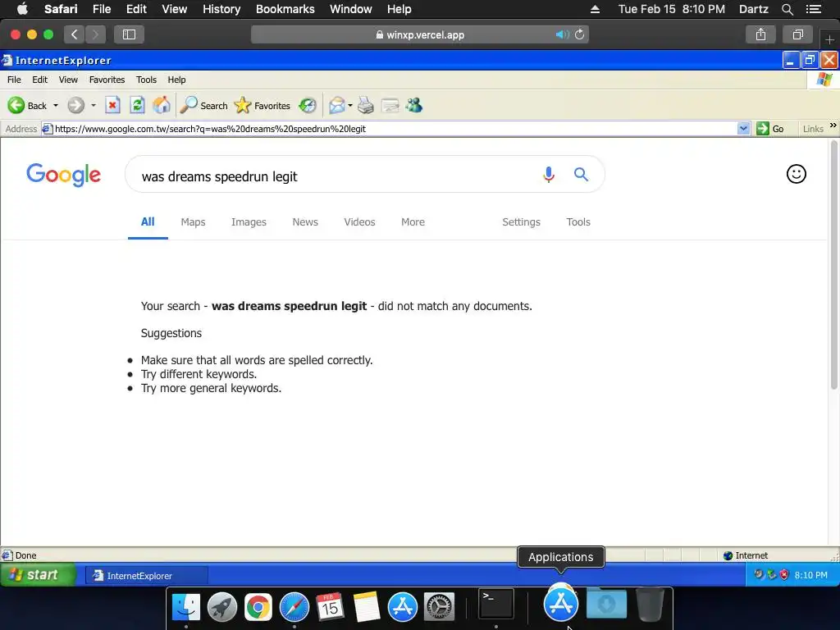Open Downloads folder in Dock
The image size is (840, 630).
(x=606, y=604)
